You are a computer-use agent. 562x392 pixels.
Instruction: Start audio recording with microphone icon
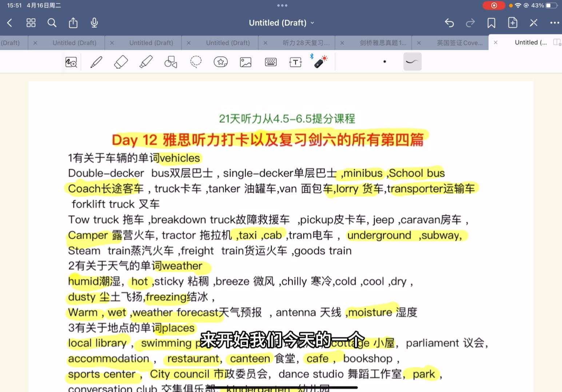click(94, 23)
